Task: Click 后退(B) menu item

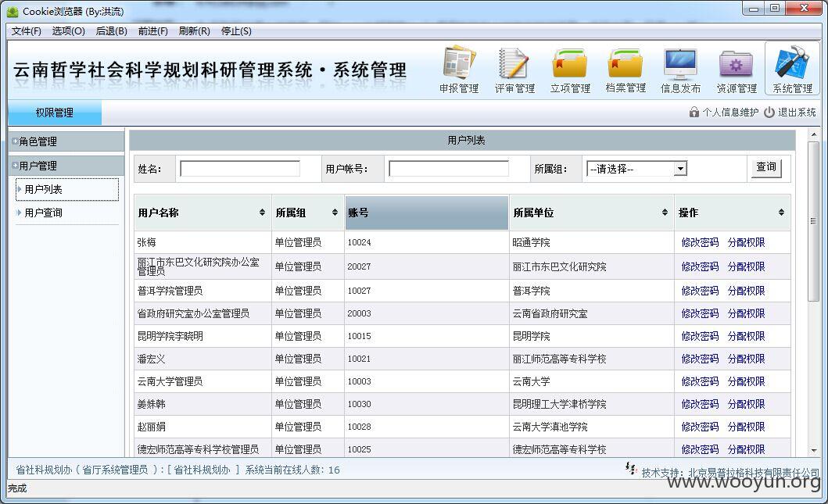Action: 112,31
